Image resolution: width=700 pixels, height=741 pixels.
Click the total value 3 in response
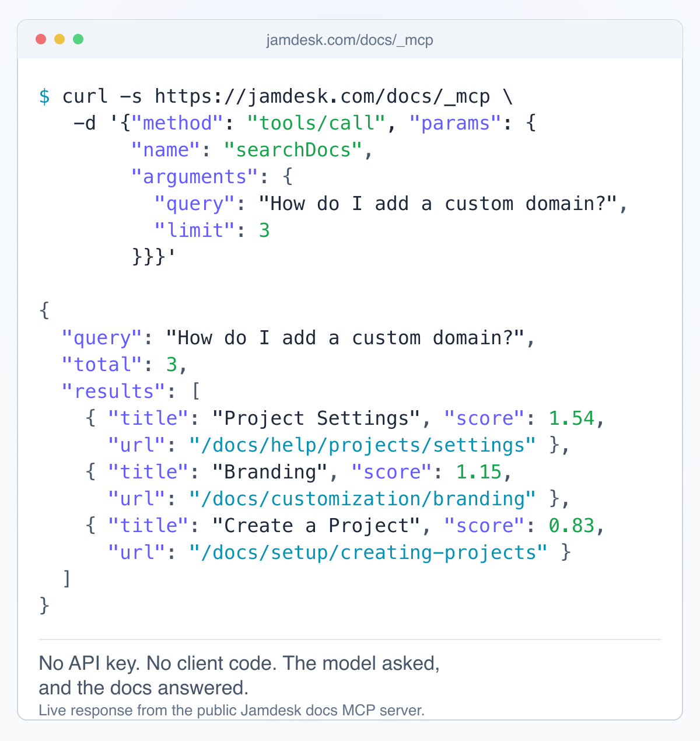pyautogui.click(x=171, y=365)
